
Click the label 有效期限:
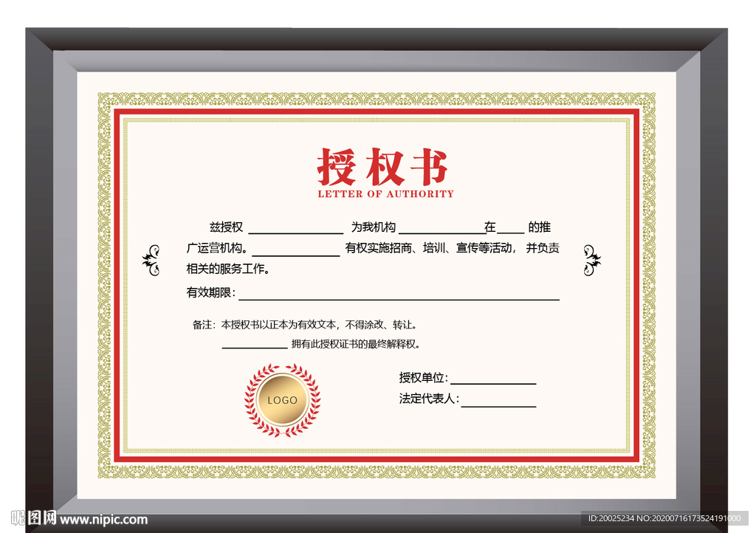click(x=210, y=292)
